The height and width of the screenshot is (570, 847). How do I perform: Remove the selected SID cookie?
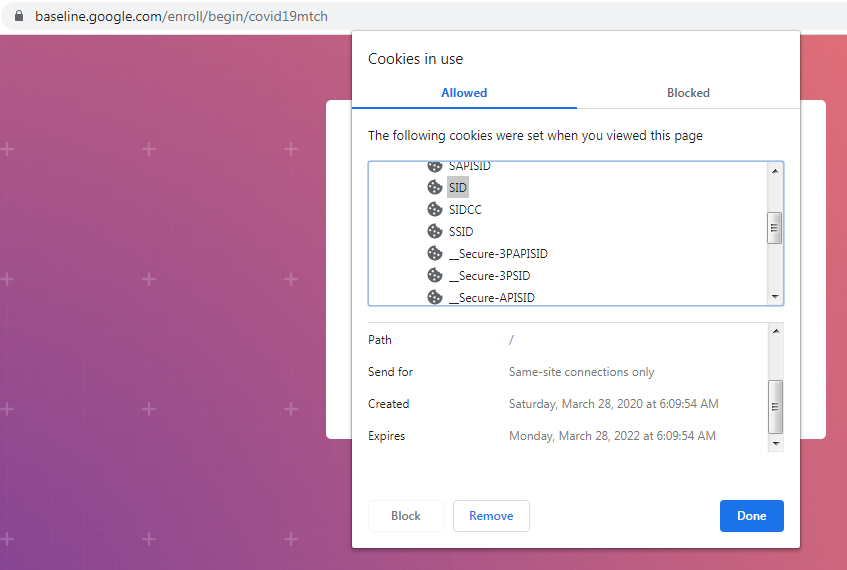491,516
